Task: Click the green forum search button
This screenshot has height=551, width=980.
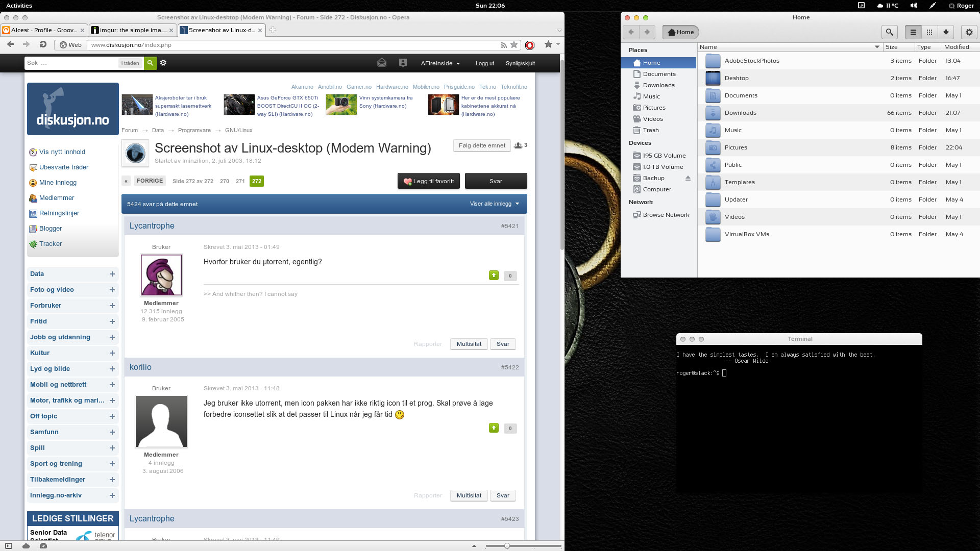Action: (150, 63)
